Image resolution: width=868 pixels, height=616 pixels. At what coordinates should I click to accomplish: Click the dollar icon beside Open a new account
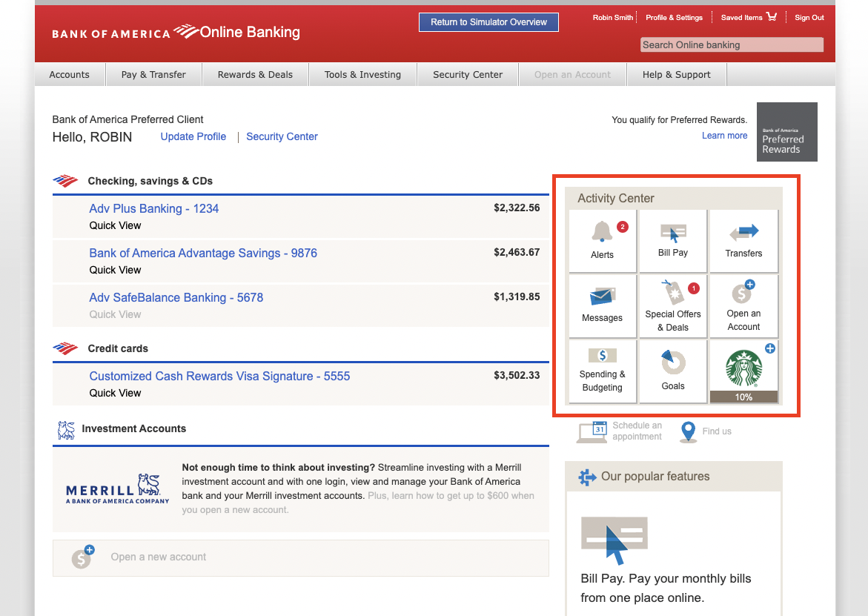point(82,557)
